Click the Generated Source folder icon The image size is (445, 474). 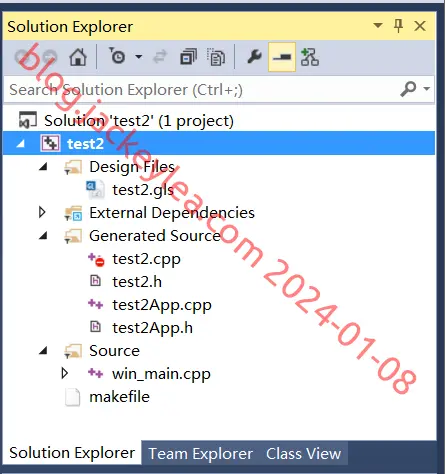tap(73, 236)
